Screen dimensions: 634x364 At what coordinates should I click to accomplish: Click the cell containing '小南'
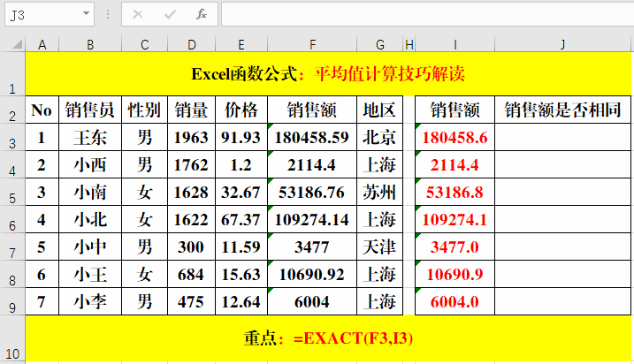coord(90,193)
